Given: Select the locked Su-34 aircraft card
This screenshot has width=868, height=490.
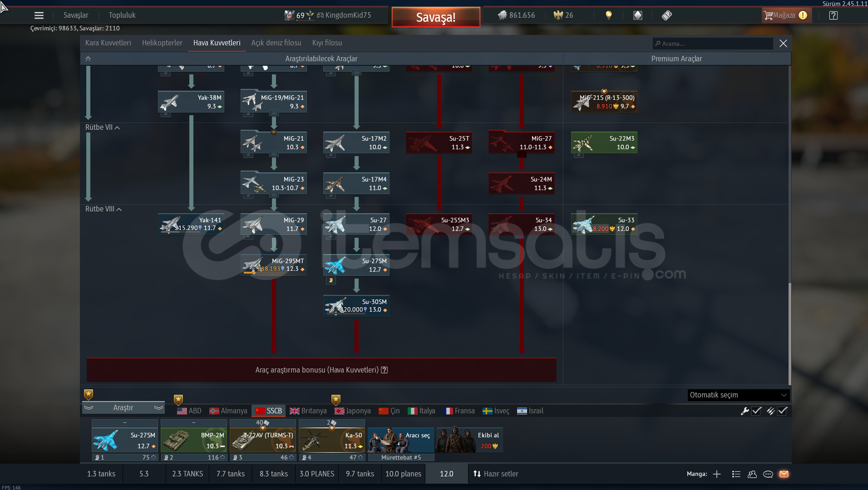Looking at the screenshot, I should coord(522,225).
